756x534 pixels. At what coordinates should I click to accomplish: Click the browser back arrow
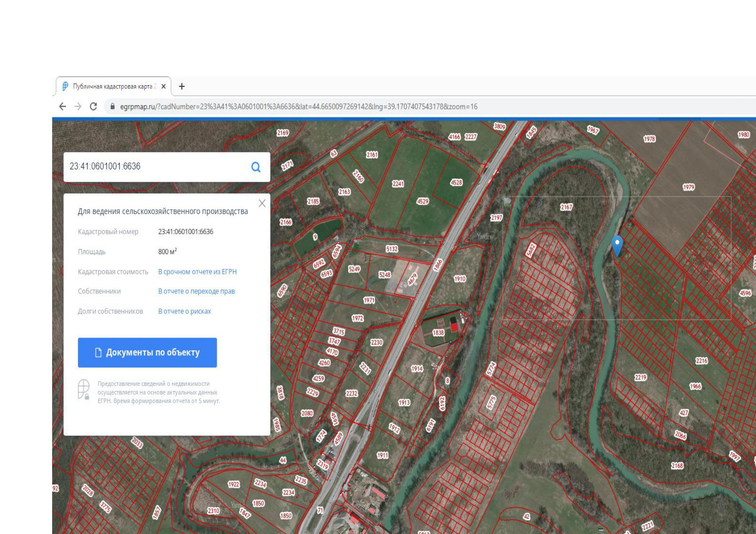coord(62,106)
